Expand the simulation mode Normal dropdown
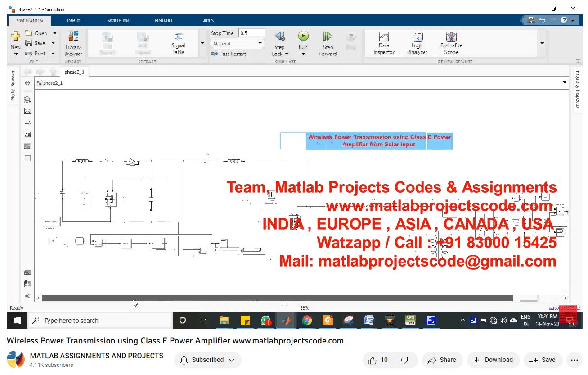 [x=260, y=44]
